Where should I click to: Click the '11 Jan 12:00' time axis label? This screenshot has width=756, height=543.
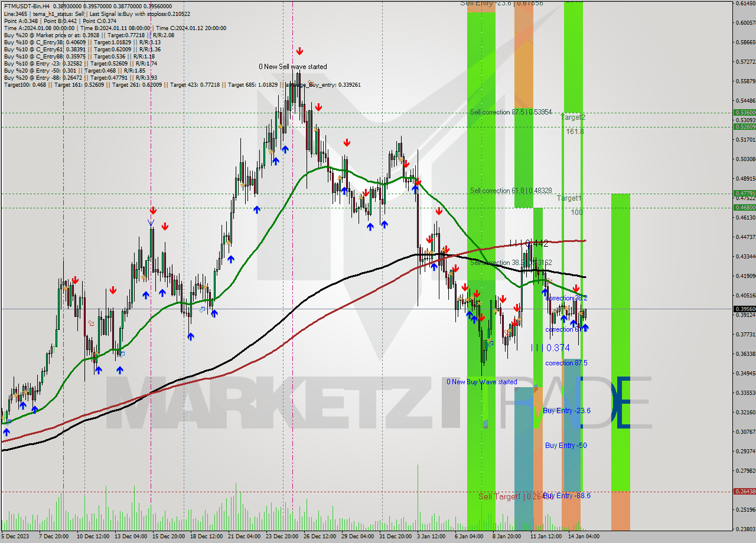tap(546, 537)
